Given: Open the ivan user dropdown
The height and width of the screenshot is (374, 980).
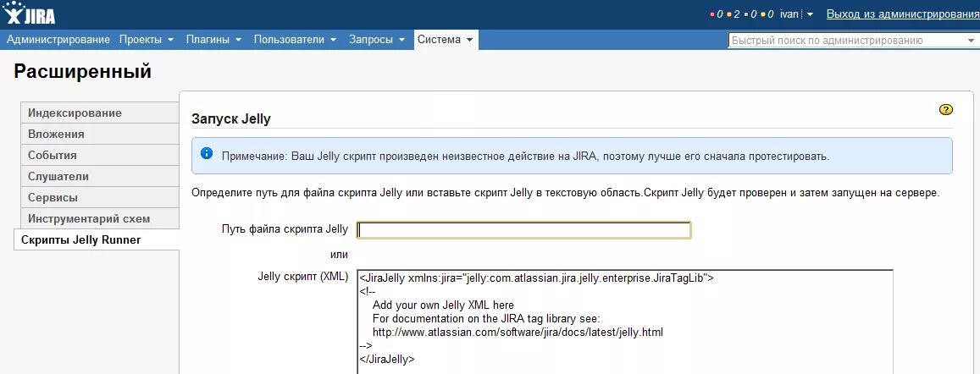Looking at the screenshot, I should click(797, 14).
